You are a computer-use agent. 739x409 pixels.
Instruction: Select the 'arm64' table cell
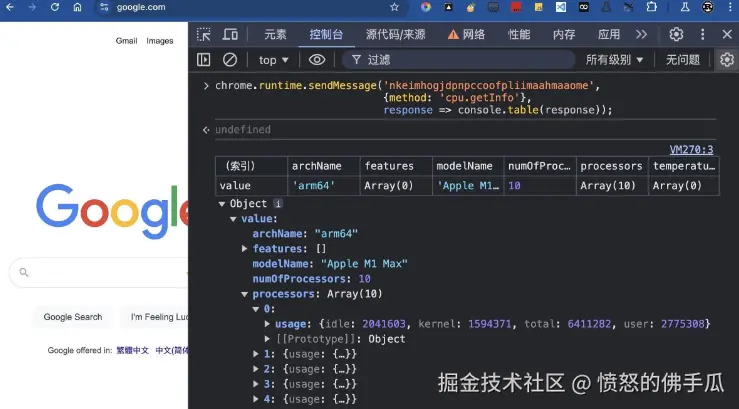[324, 186]
